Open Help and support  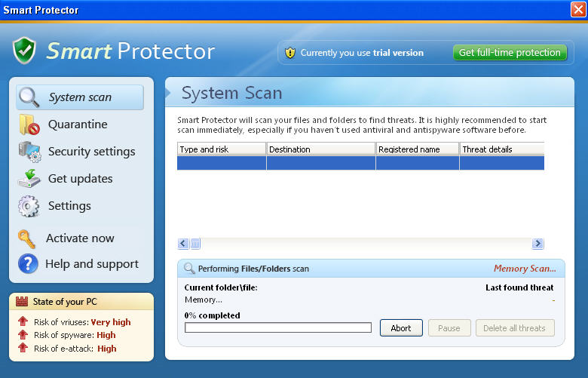(92, 264)
